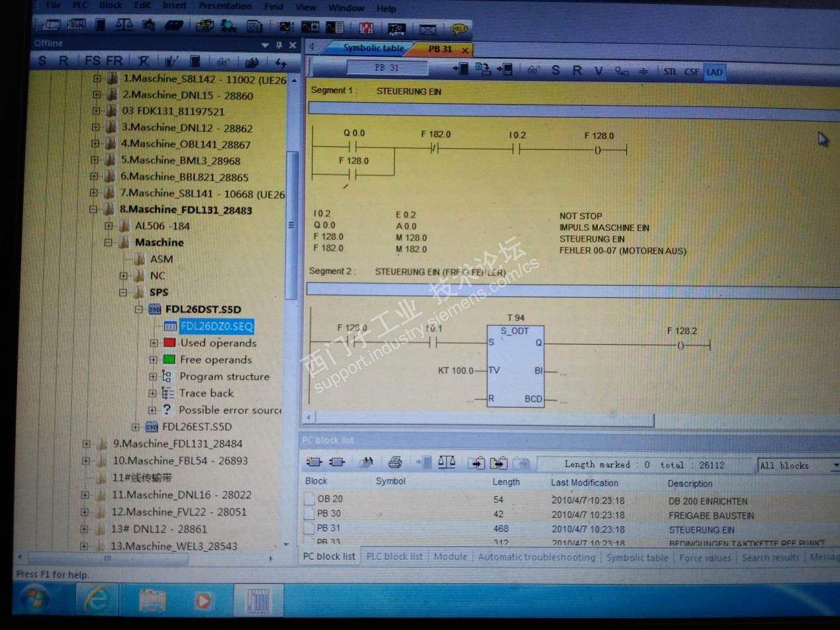Select PB 30 row in block list
The image size is (840, 630).
click(x=569, y=514)
